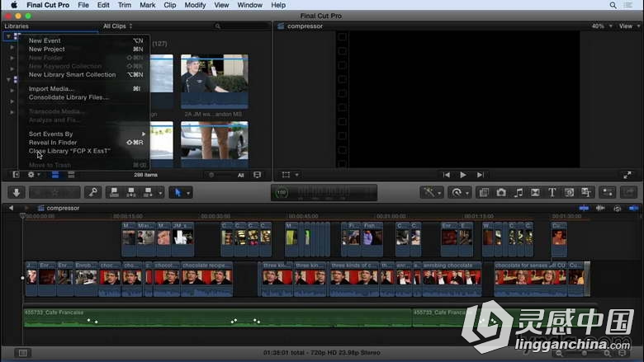
Task: Play the viewer clip
Action: [463, 175]
